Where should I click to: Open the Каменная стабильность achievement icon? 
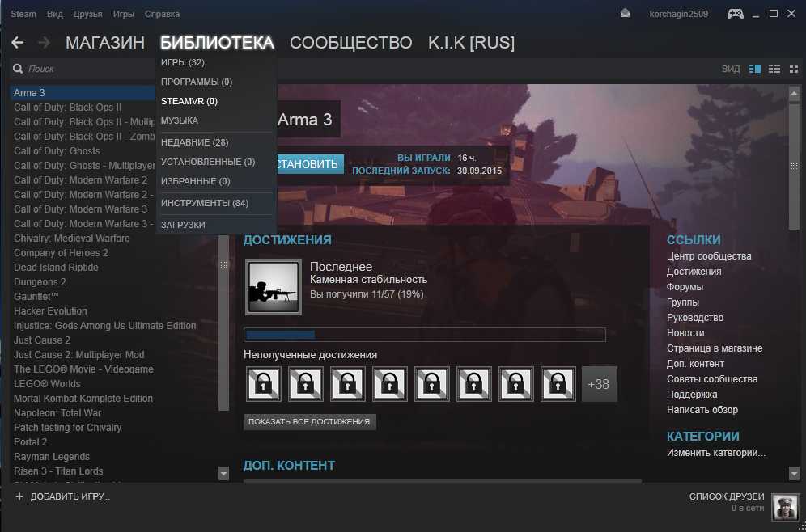click(x=273, y=287)
